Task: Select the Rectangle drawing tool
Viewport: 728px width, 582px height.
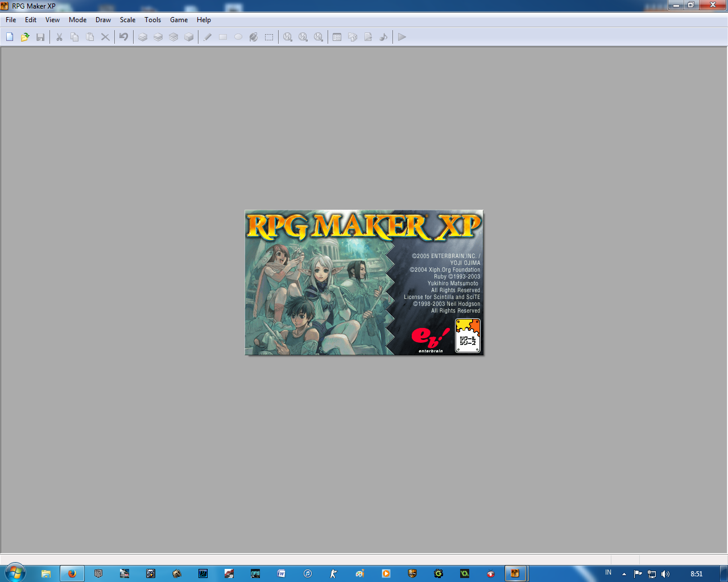Action: coord(223,37)
